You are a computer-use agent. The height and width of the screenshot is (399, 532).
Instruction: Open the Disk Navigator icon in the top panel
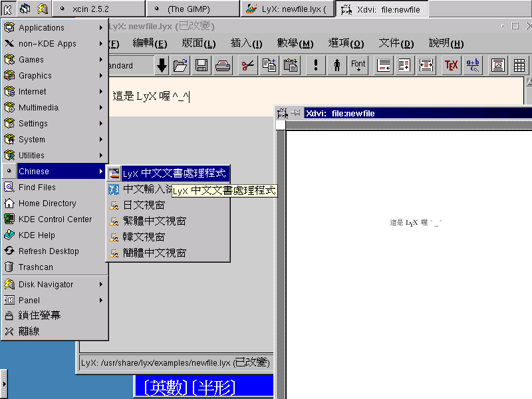tap(43, 9)
